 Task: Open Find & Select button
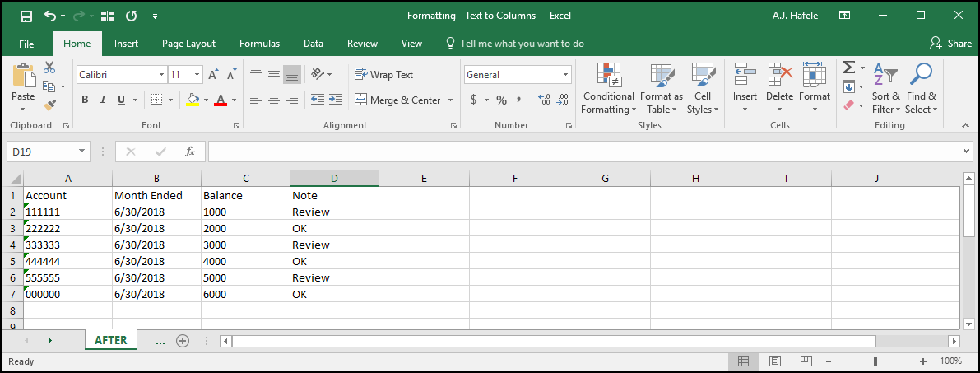click(922, 88)
